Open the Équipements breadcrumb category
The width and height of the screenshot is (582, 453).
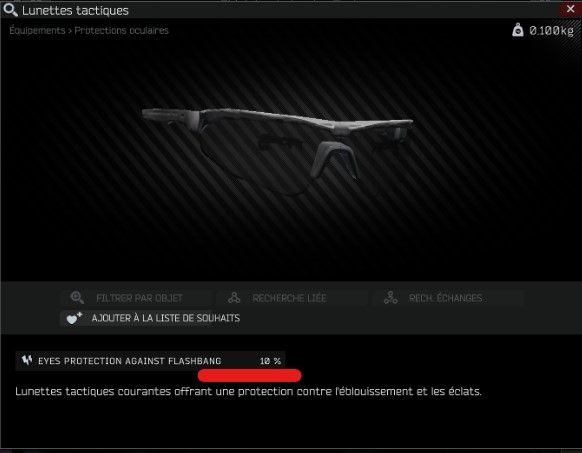[x=37, y=30]
